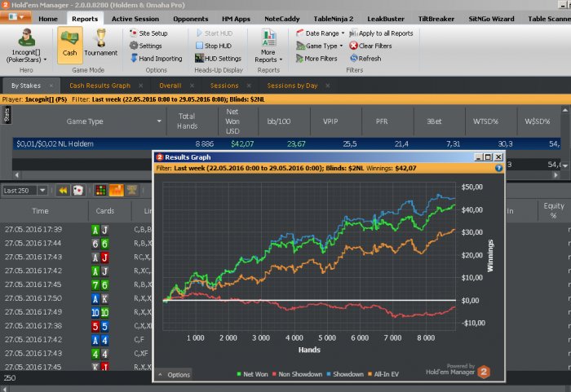Toggle the All-In EV legend series

(383, 374)
